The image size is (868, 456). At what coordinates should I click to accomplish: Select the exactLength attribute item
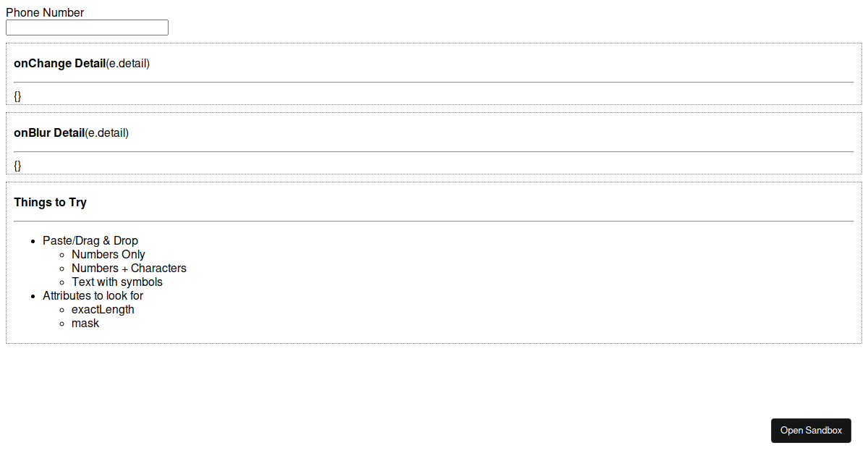[x=103, y=309]
